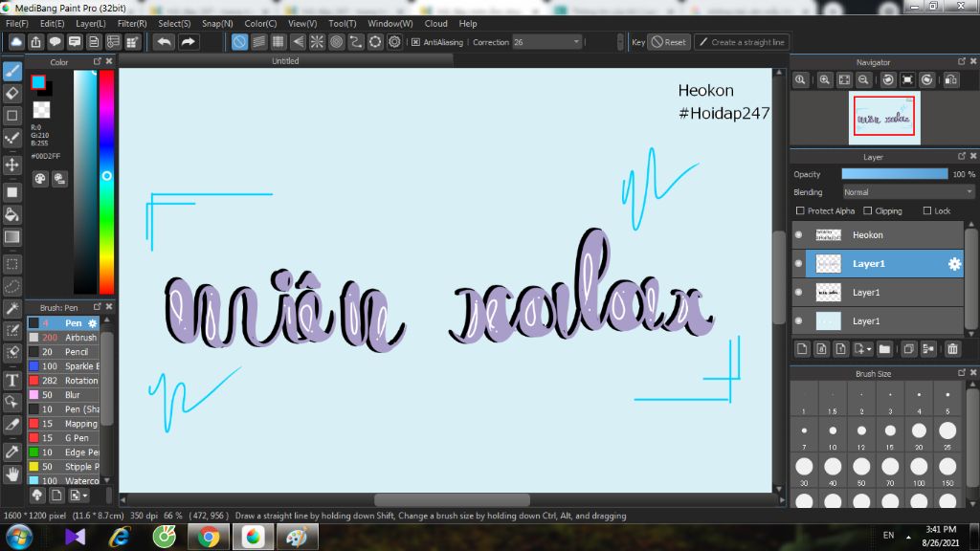Click Create a straight line button
Image resolution: width=980 pixels, height=551 pixels.
742,42
